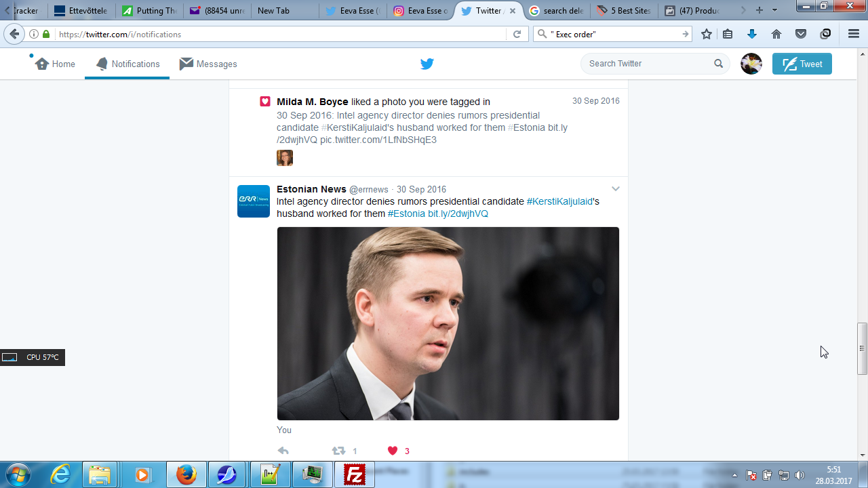Open the Notifications section

(127, 64)
